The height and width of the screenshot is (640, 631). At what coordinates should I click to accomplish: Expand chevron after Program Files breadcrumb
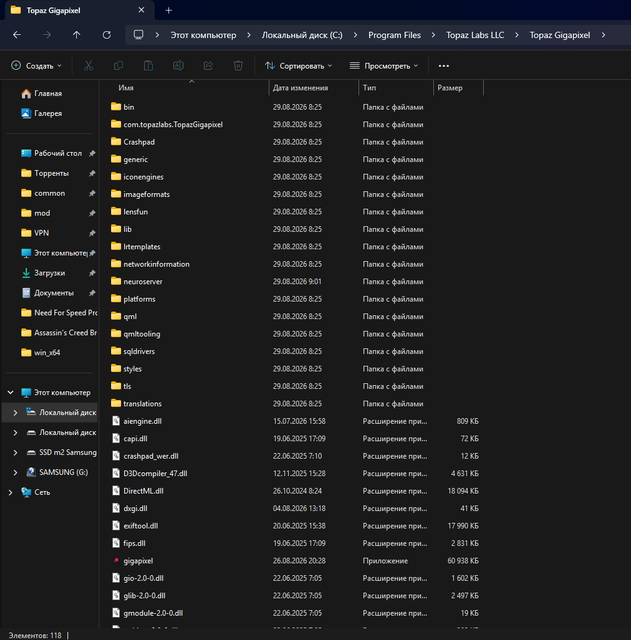pyautogui.click(x=433, y=35)
